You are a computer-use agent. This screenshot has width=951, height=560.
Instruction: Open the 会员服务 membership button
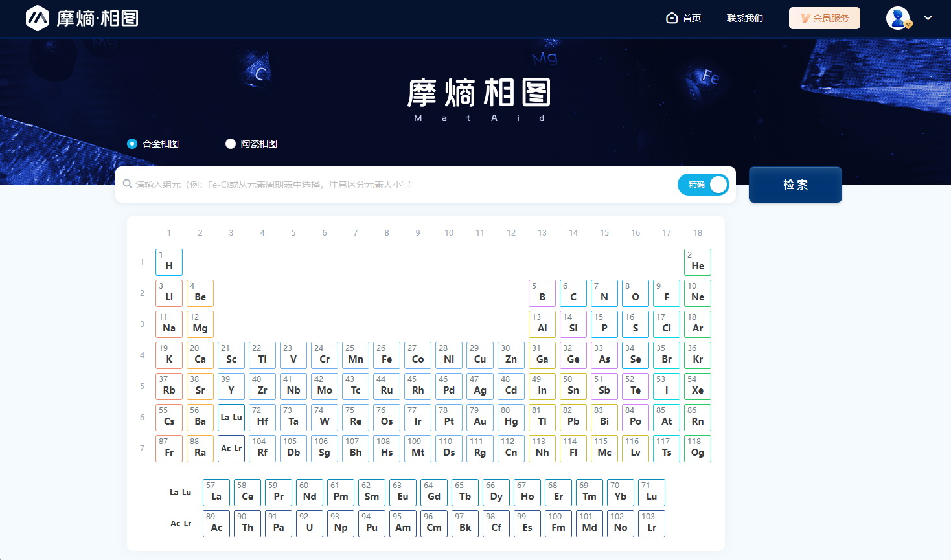[x=824, y=18]
